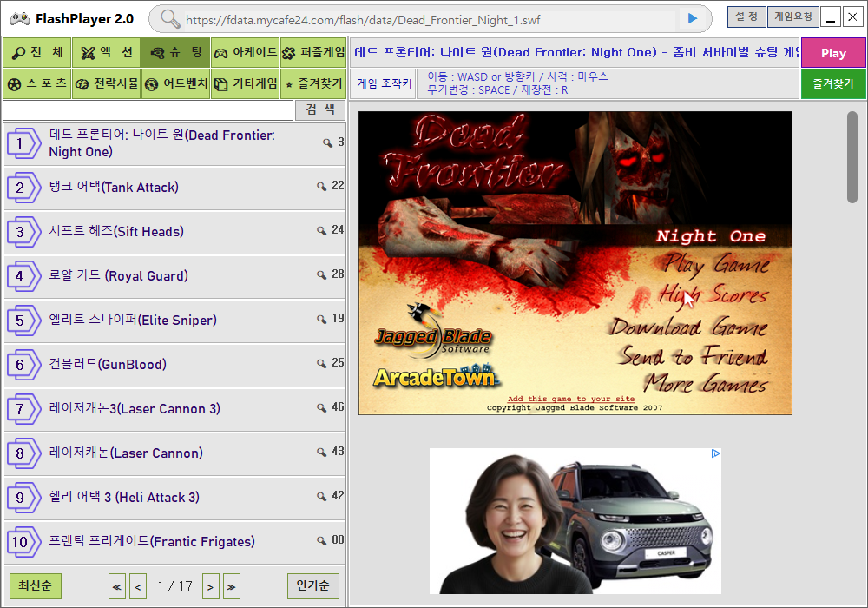The width and height of the screenshot is (868, 608).
Task: Click Download Game in the game menu
Action: [x=689, y=327]
